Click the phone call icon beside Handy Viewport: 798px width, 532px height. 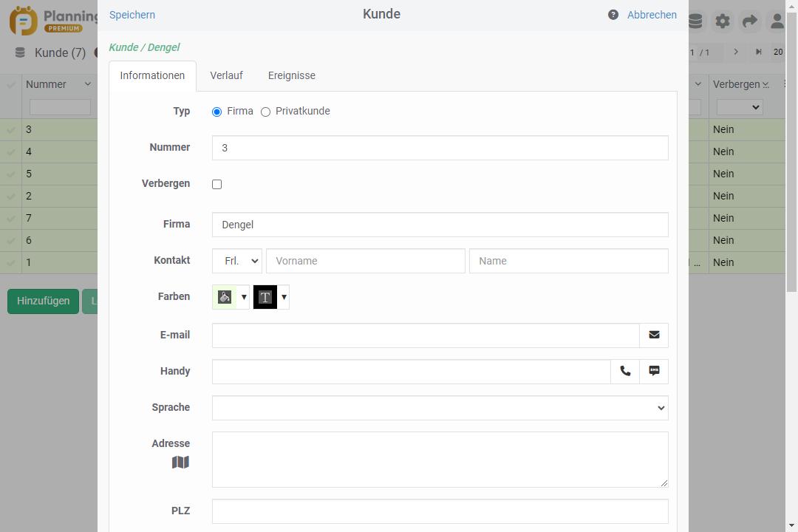pos(625,371)
